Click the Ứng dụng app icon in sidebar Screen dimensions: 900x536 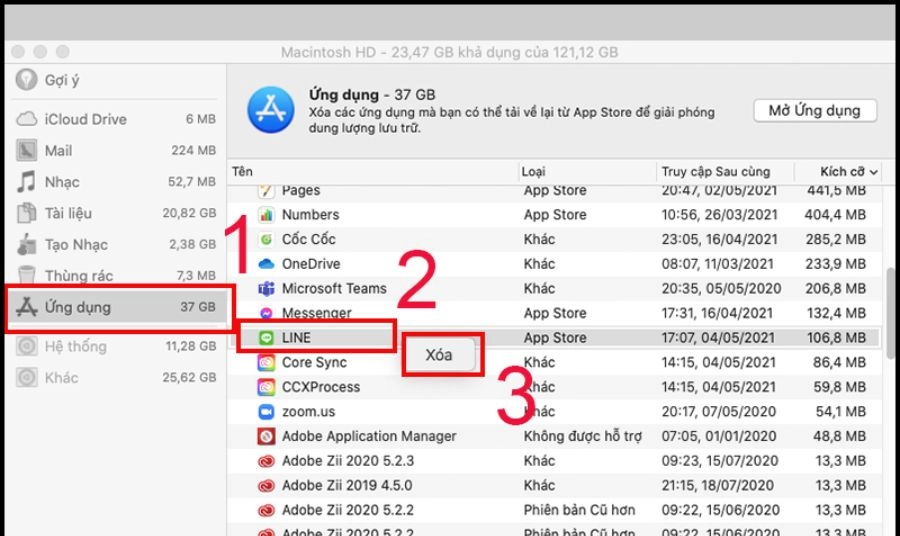coord(26,307)
